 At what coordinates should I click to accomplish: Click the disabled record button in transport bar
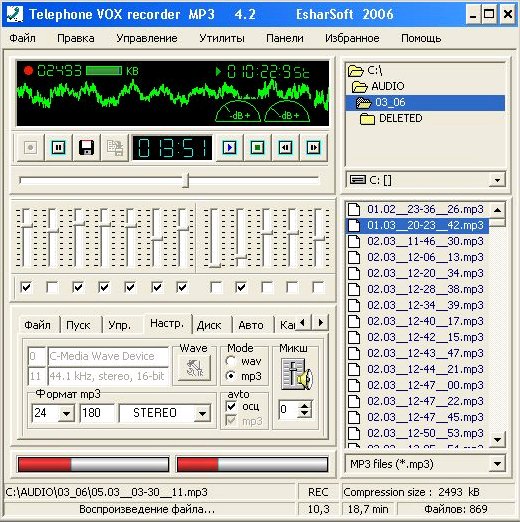(30, 147)
